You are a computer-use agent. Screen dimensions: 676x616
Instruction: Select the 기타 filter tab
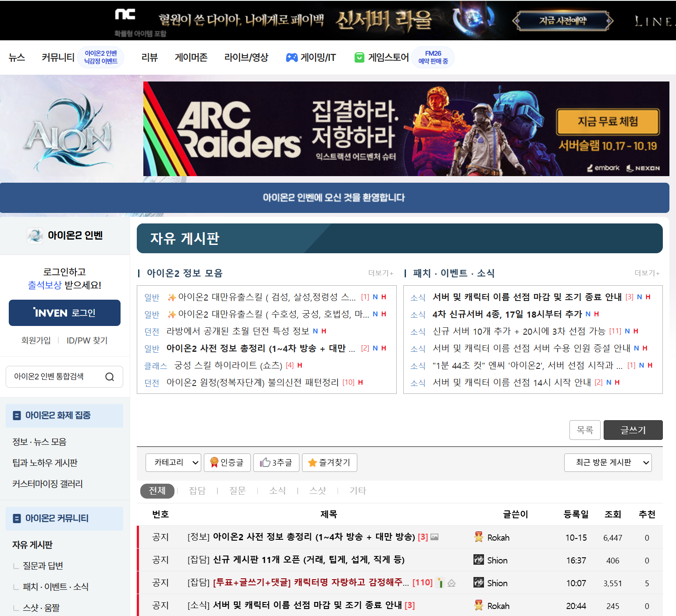coord(358,491)
